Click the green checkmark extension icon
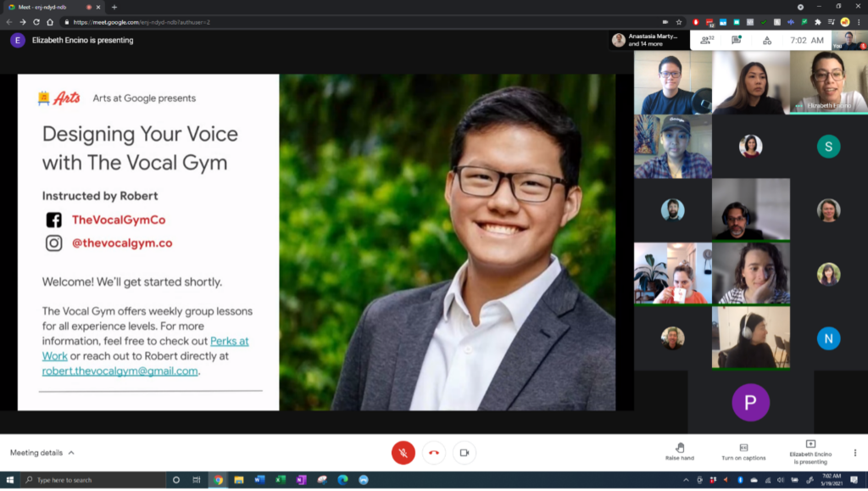 764,22
